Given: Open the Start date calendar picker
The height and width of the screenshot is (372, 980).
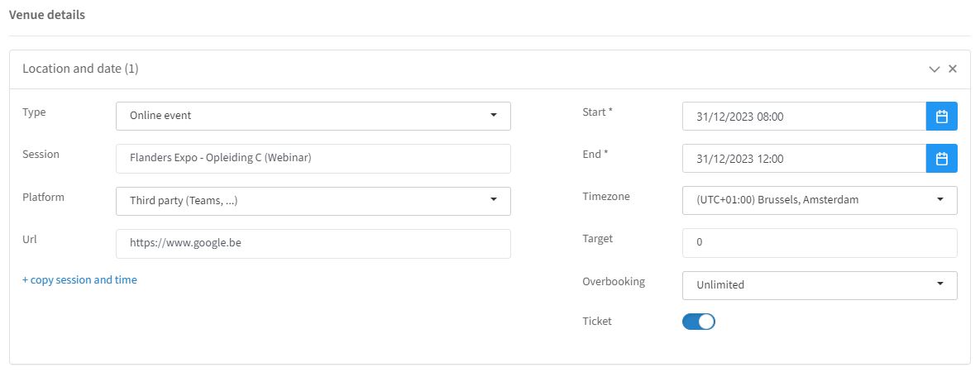Looking at the screenshot, I should [941, 117].
